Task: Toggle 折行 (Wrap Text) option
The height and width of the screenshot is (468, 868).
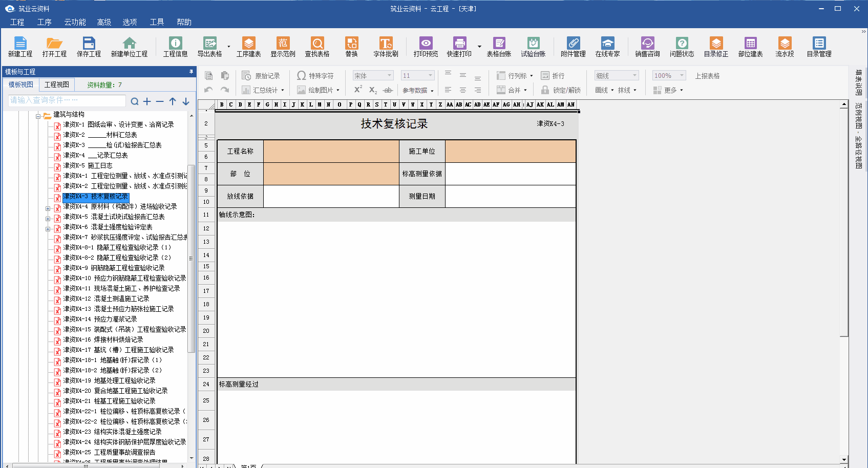Action: [553, 76]
